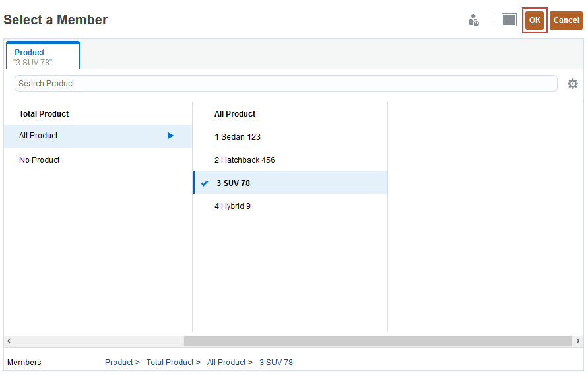The image size is (588, 379).
Task: Choose the 1 Sedan 123 member
Action: pos(238,137)
